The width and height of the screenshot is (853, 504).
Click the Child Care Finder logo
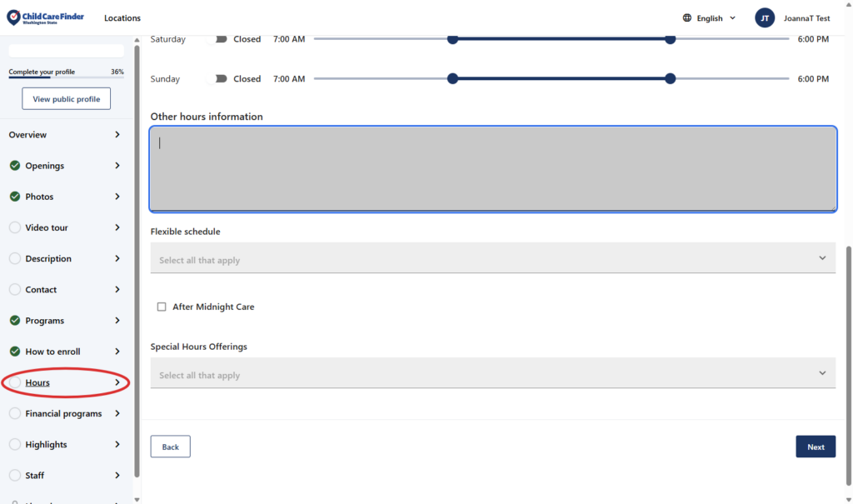[45, 17]
